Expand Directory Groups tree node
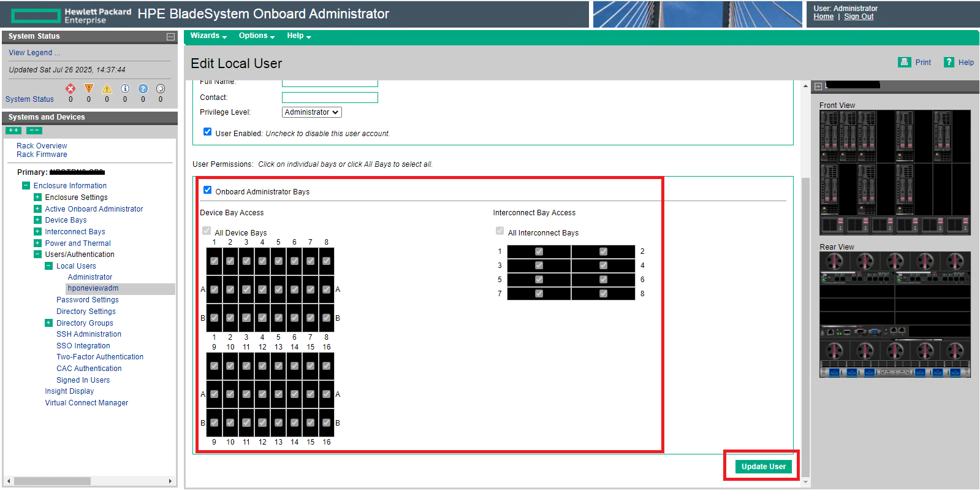Image resolution: width=980 pixels, height=490 pixels. pyautogui.click(x=49, y=323)
